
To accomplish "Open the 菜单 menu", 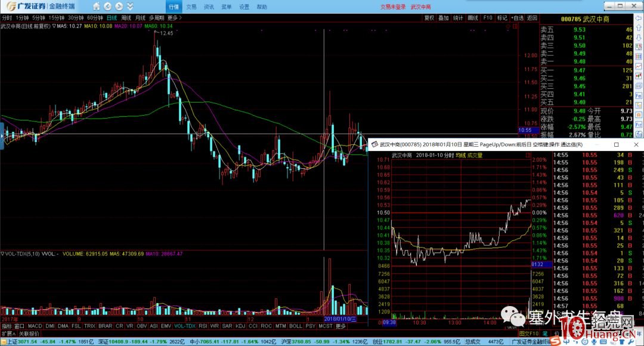I will click(227, 7).
